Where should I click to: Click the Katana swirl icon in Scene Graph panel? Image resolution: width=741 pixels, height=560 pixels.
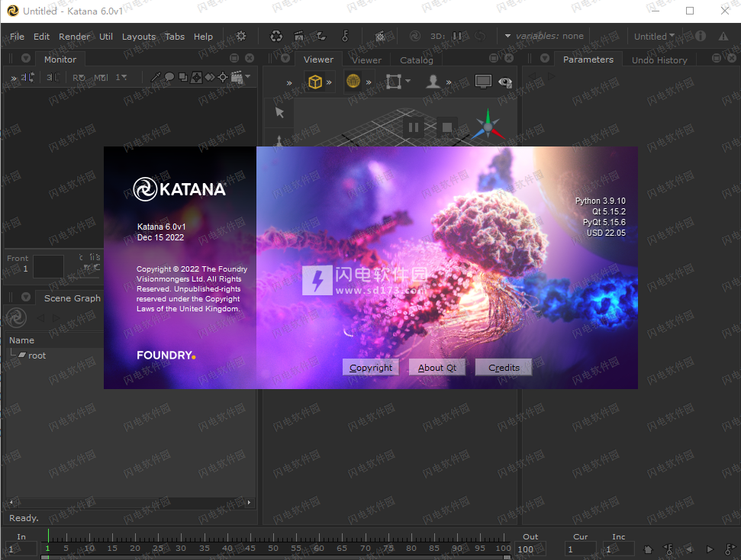[x=16, y=317]
